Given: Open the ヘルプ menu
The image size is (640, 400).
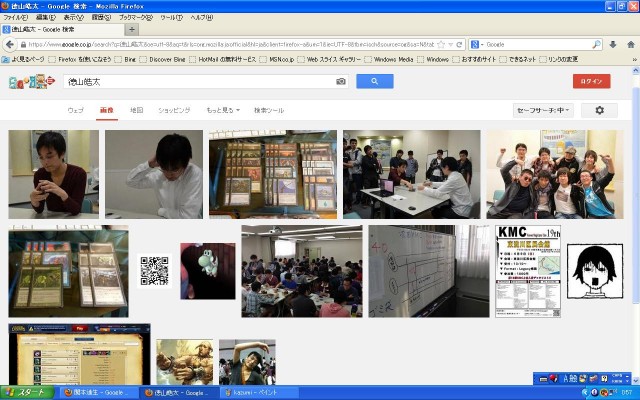Looking at the screenshot, I should coord(202,18).
